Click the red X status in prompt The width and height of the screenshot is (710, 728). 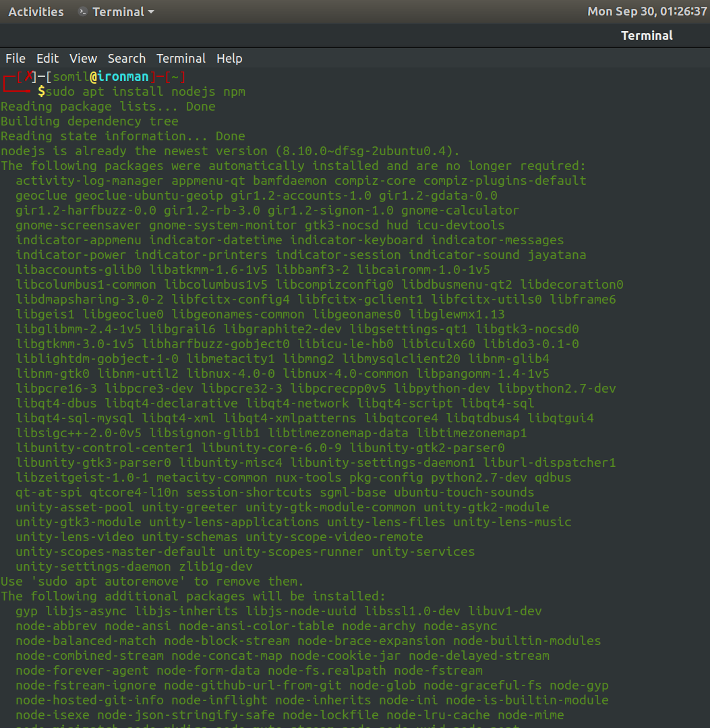click(x=29, y=77)
